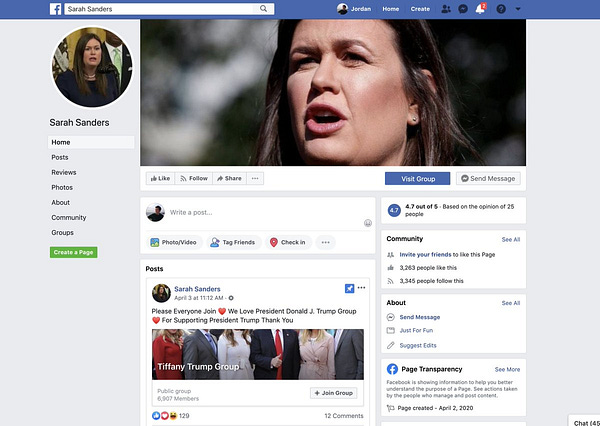
Task: Open Messenger icon in top bar
Action: (x=463, y=9)
